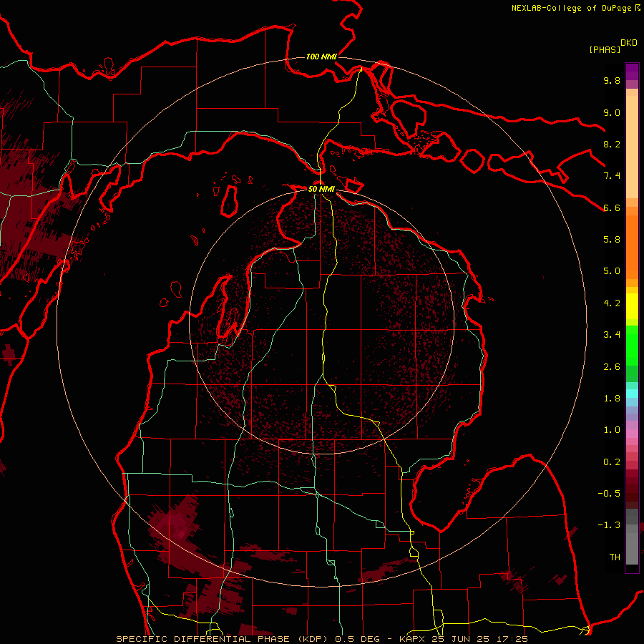The height and width of the screenshot is (644, 644).
Task: Click the Specific Differential Phase caption text
Action: coord(321,639)
